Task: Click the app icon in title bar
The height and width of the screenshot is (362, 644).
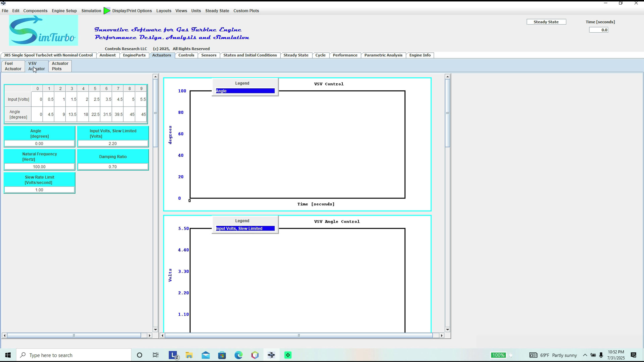Action: [3, 3]
